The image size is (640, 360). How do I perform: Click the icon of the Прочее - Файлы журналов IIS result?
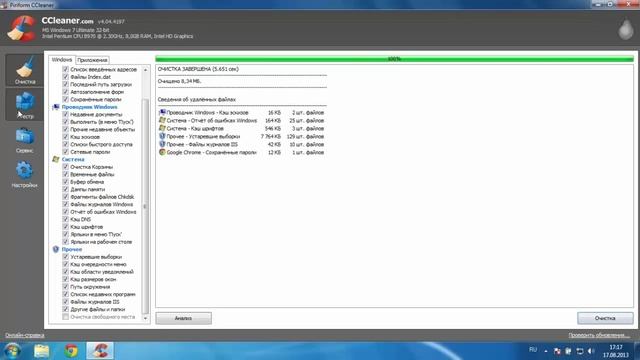pyautogui.click(x=162, y=144)
